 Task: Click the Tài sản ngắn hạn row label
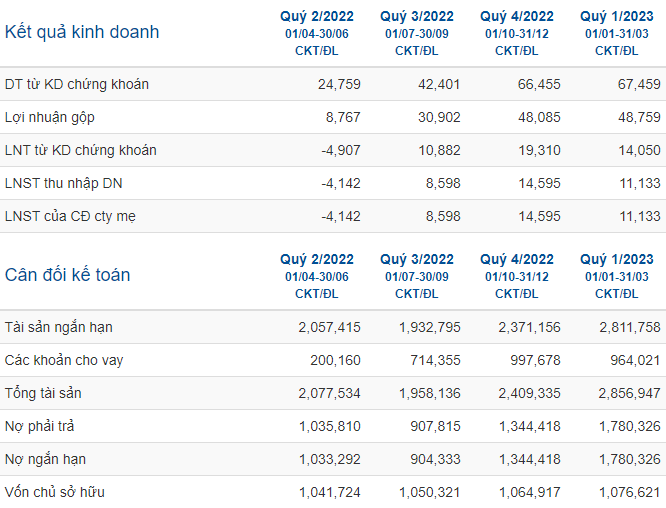click(59, 327)
